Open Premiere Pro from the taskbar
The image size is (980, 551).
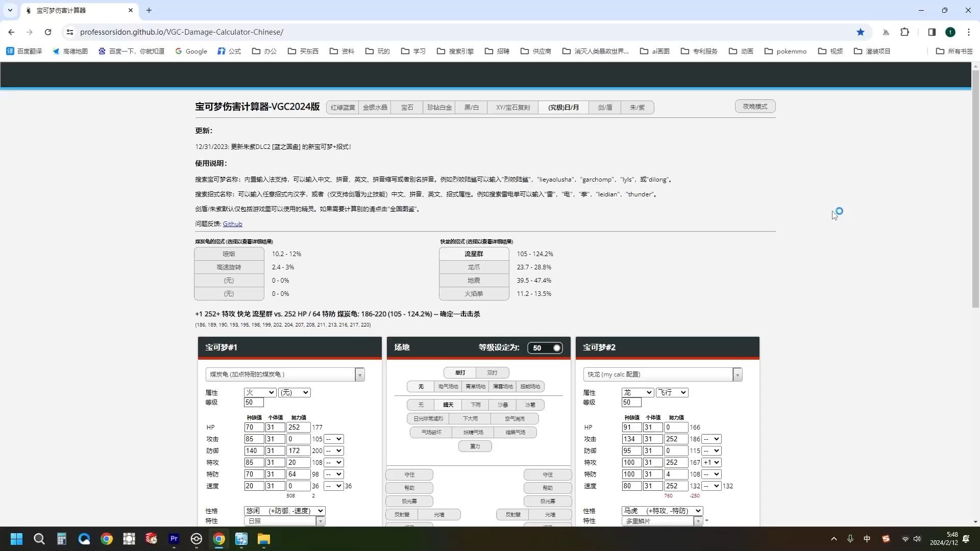[x=174, y=539]
